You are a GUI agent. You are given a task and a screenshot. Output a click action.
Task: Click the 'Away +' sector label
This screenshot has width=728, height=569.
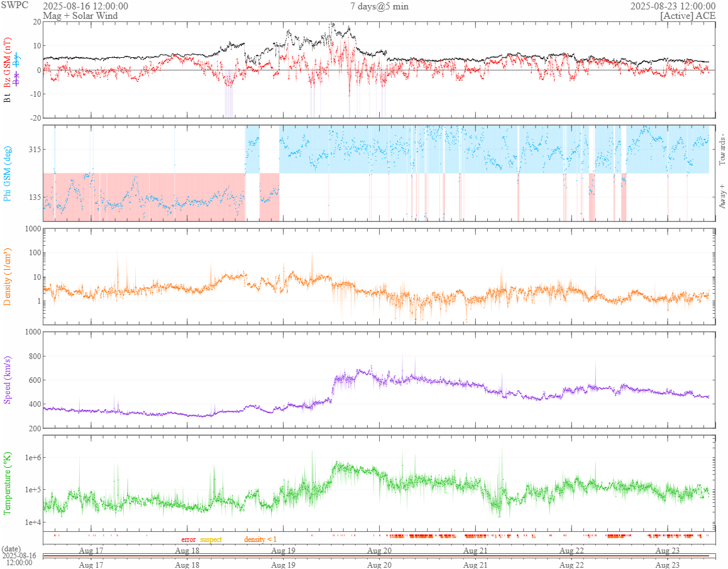coord(722,197)
